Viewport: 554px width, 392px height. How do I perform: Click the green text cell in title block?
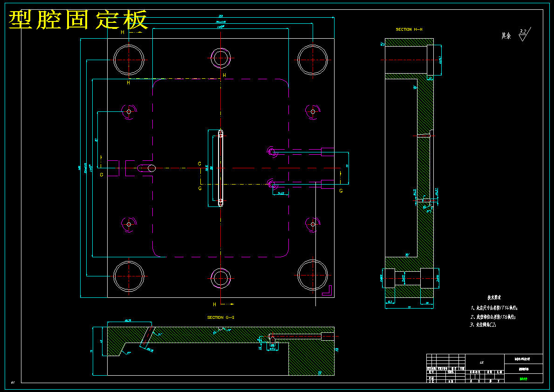click(523, 379)
